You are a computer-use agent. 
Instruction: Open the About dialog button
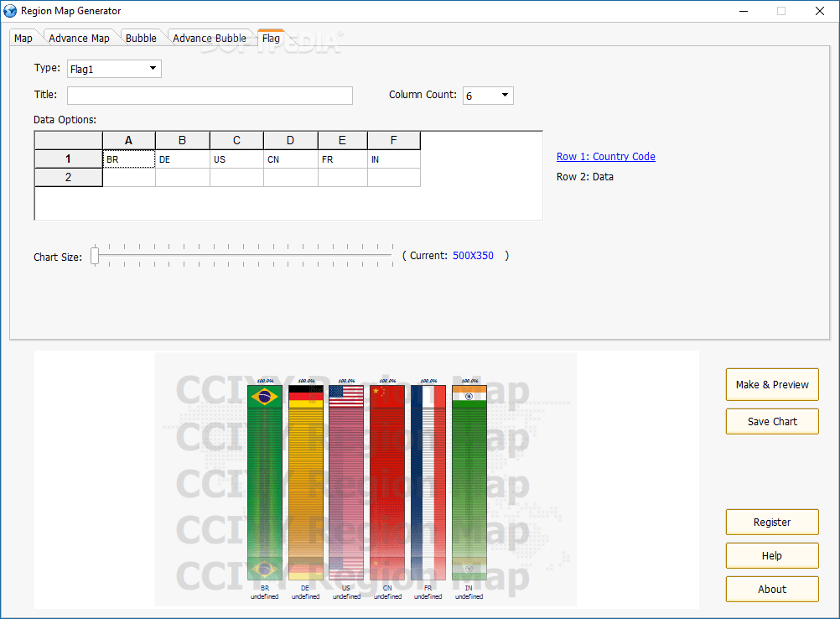coord(772,589)
